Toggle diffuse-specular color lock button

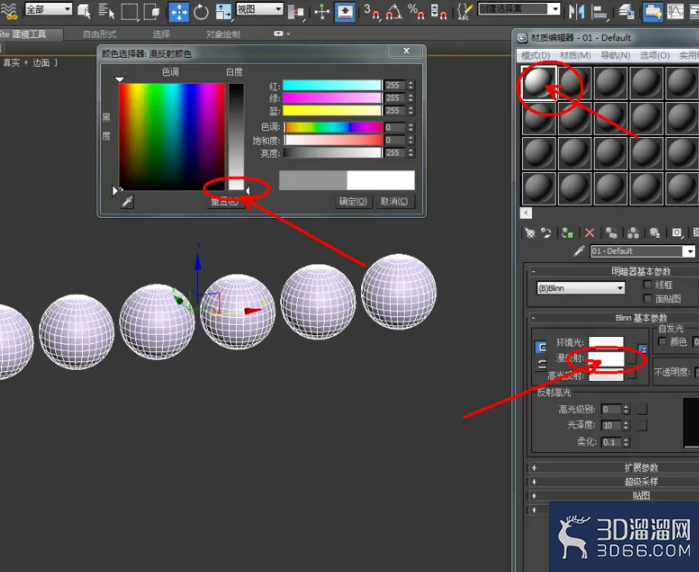point(542,364)
